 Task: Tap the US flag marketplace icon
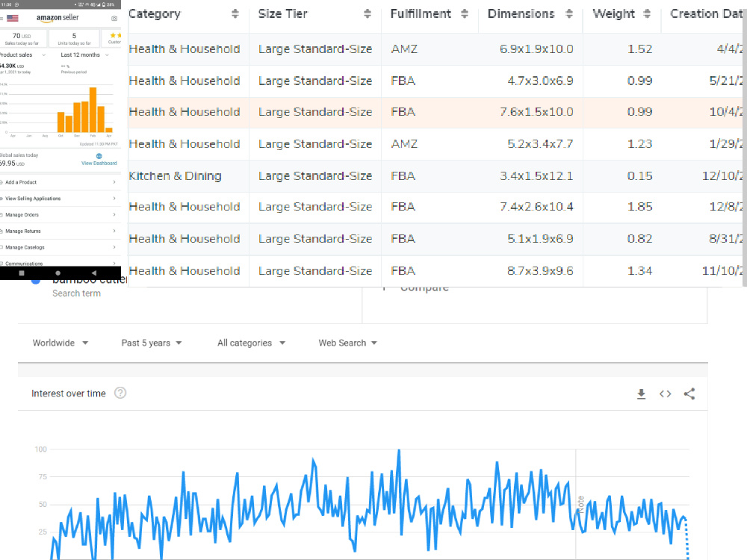(x=13, y=18)
